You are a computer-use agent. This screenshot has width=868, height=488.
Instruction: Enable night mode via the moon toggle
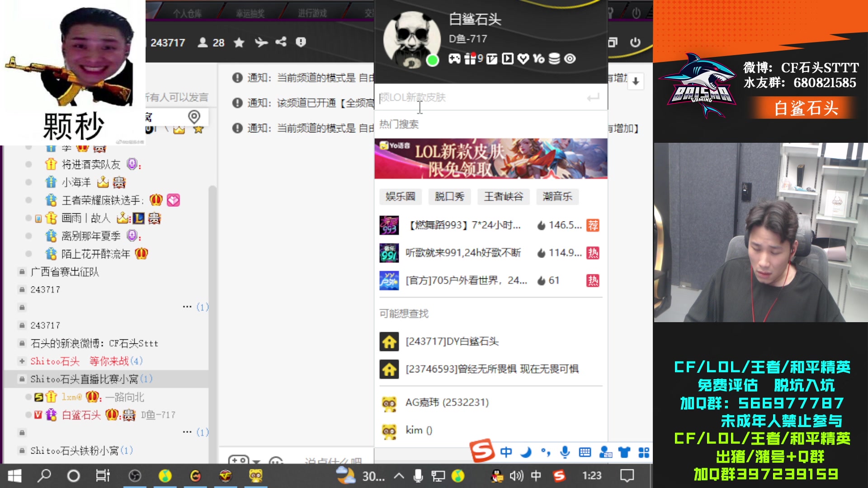pos(525,452)
